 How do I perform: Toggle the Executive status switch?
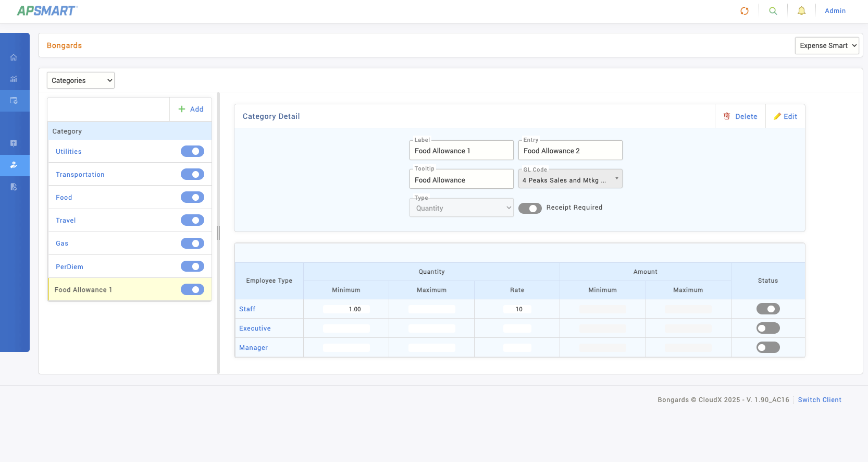click(x=767, y=328)
